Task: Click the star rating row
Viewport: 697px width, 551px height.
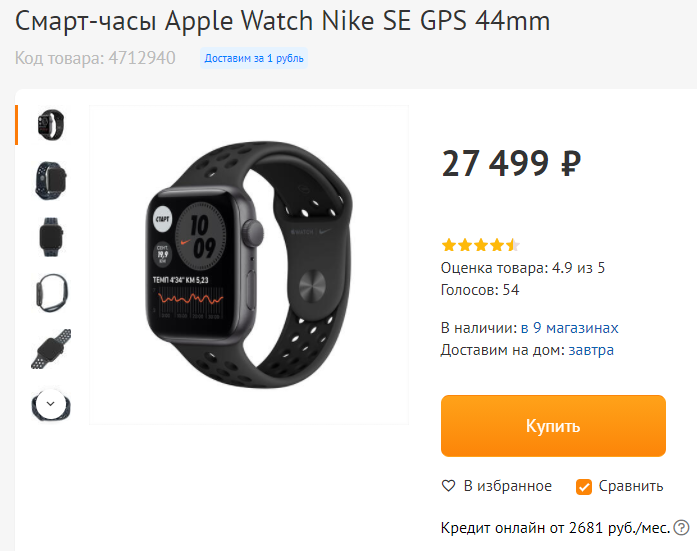Action: point(480,245)
